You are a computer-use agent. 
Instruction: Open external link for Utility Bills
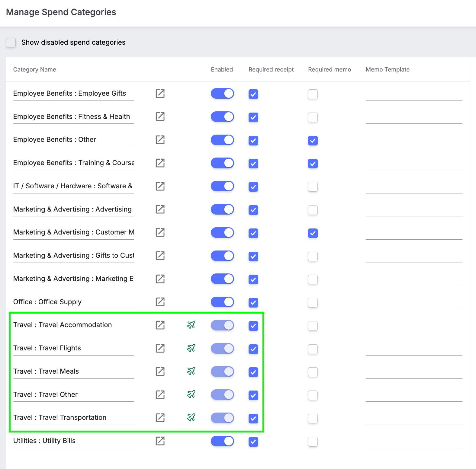click(x=160, y=441)
